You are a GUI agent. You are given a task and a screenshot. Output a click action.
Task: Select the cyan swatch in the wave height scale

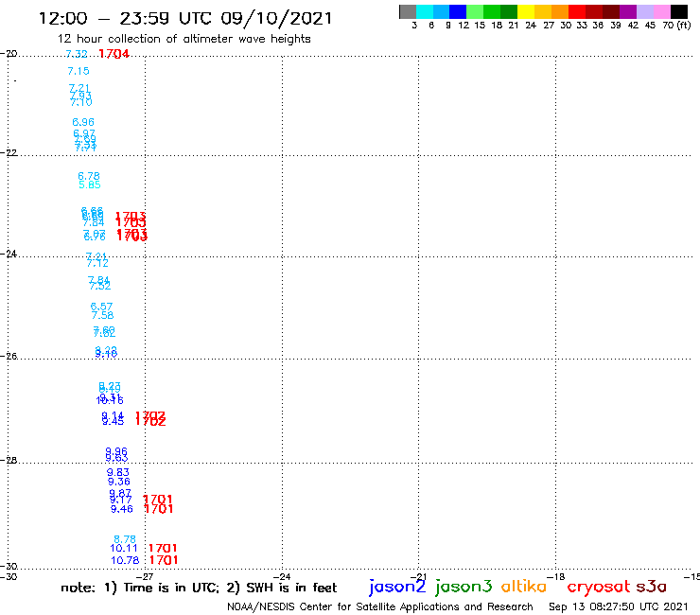click(424, 12)
